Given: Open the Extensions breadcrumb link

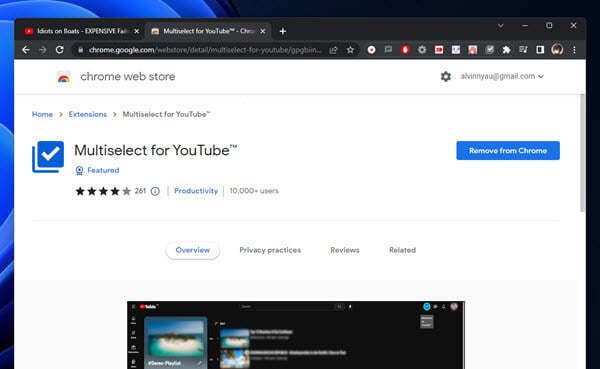Looking at the screenshot, I should [88, 114].
